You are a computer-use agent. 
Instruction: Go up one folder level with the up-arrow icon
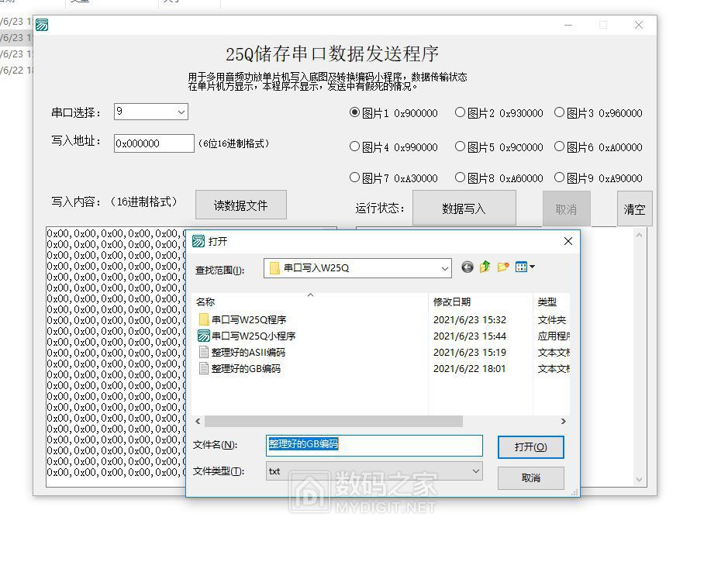485,267
